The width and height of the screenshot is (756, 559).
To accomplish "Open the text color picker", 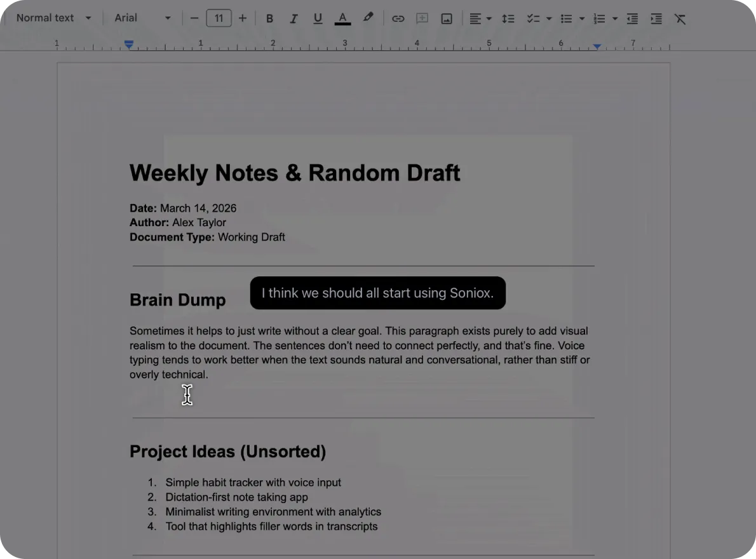I will (x=342, y=18).
